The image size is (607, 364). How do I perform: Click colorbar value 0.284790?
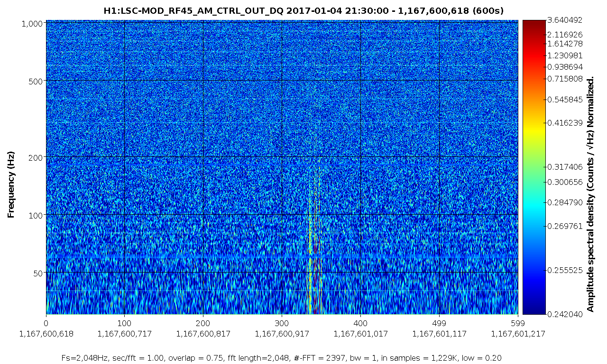click(x=564, y=203)
